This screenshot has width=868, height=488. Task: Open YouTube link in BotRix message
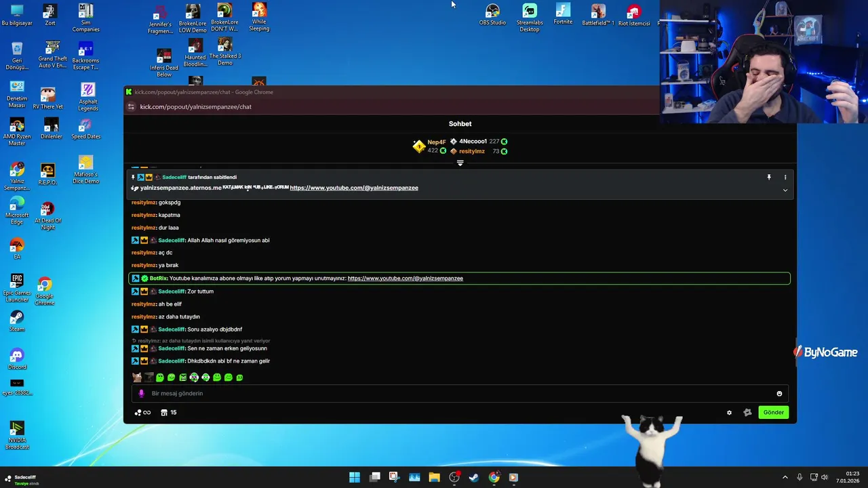click(x=406, y=279)
